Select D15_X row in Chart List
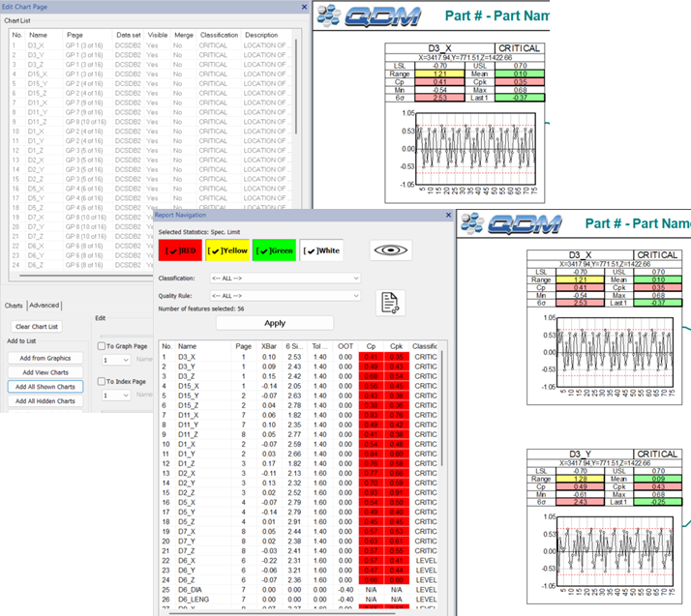 tap(150, 73)
